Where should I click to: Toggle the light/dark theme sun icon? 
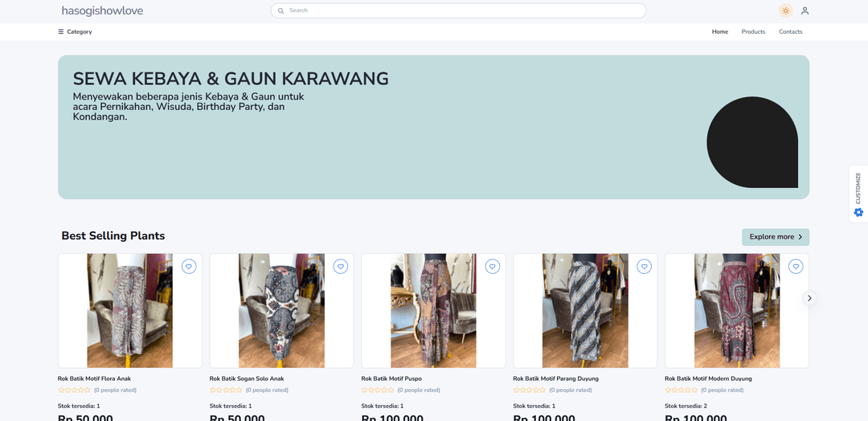point(785,10)
